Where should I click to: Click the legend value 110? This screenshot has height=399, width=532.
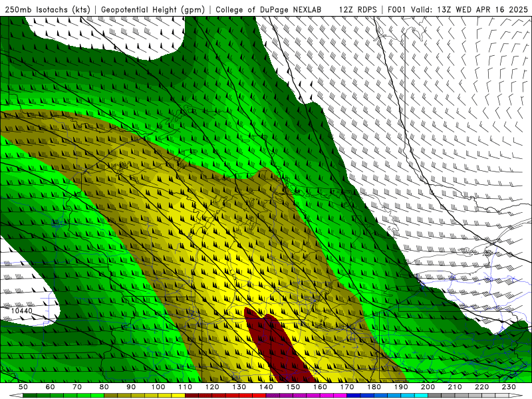[185, 387]
